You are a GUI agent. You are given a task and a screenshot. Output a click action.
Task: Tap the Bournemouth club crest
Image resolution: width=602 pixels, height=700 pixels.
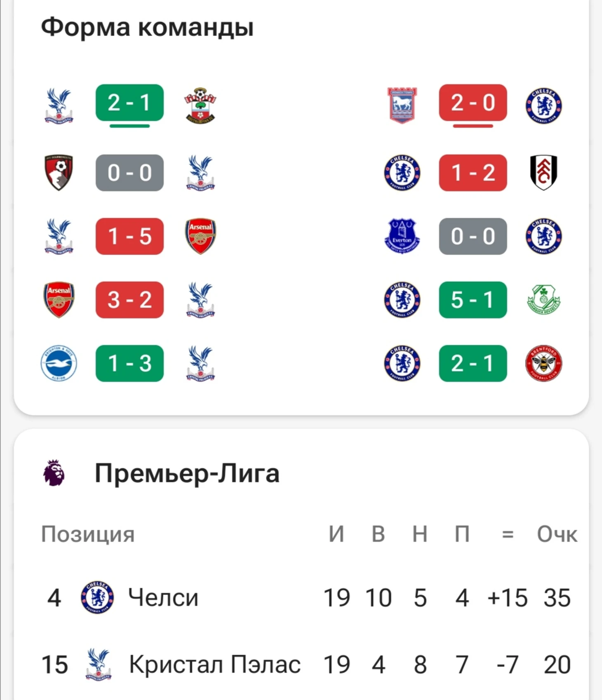(x=59, y=172)
